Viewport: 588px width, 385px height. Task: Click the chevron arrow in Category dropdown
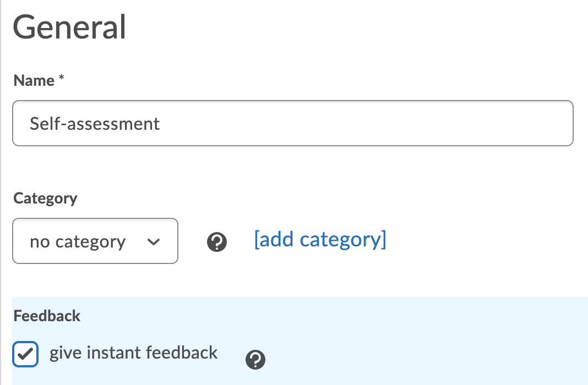pyautogui.click(x=154, y=242)
